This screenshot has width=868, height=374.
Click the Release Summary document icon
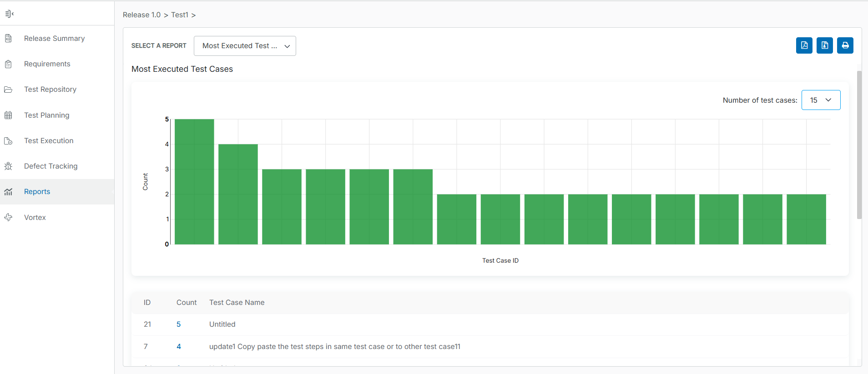coord(8,39)
